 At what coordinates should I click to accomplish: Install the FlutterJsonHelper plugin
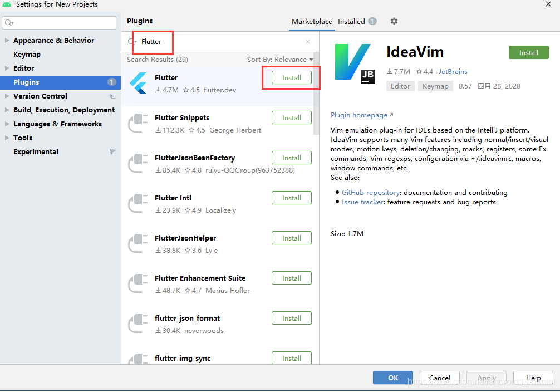point(292,238)
